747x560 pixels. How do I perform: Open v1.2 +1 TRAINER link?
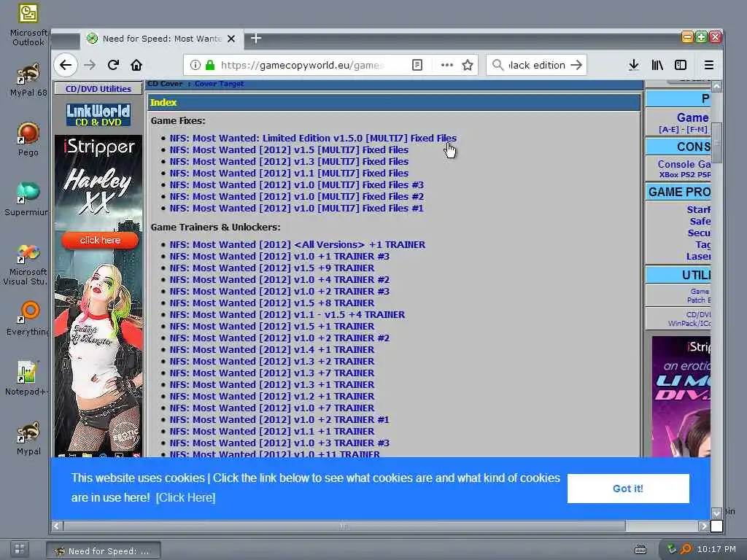(x=272, y=396)
